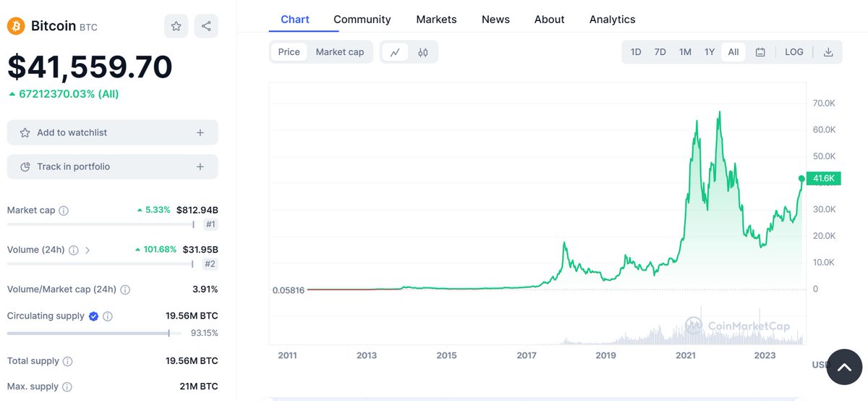This screenshot has height=401, width=868.
Task: Download chart data
Action: coord(829,52)
